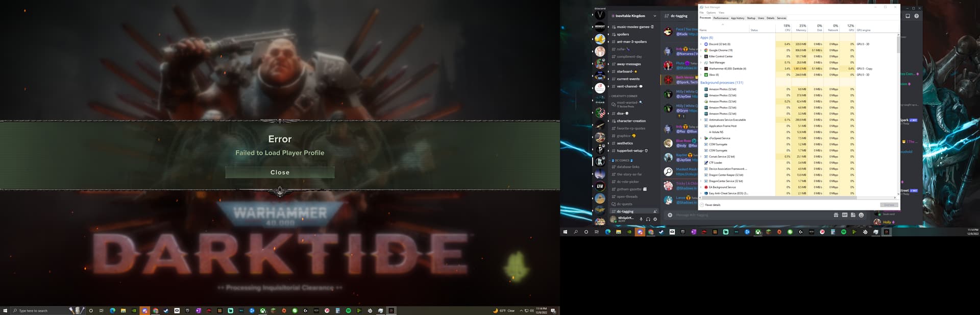Open the File menu in Task Manager
The height and width of the screenshot is (315, 980).
[702, 13]
